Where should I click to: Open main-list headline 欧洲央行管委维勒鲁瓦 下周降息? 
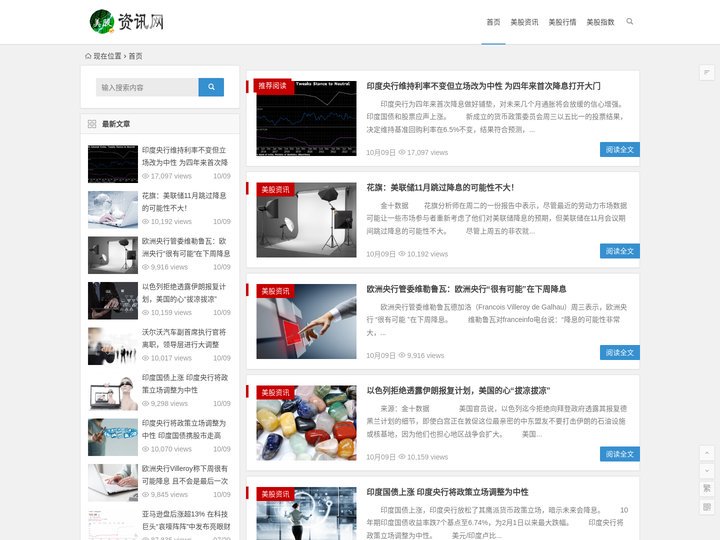pos(466,289)
